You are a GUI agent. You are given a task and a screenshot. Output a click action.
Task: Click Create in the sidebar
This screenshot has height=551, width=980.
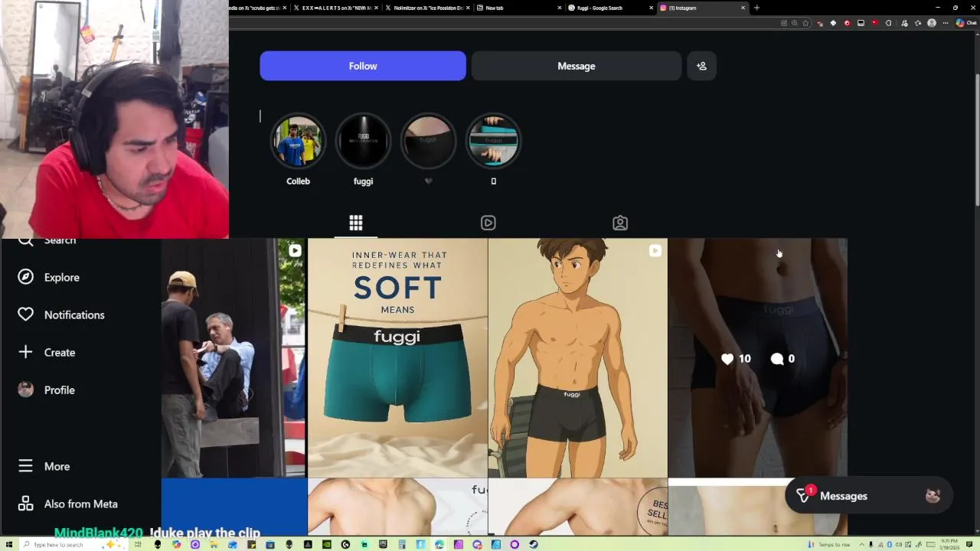[47, 352]
